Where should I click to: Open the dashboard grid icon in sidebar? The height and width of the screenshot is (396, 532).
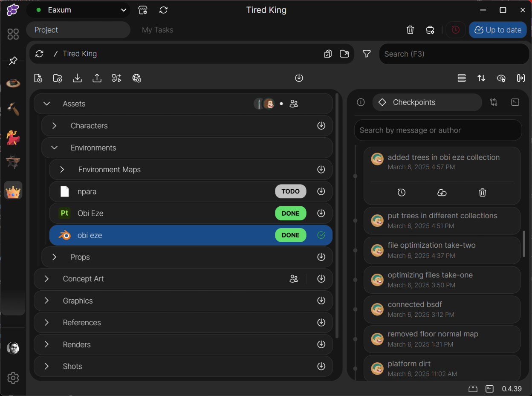click(13, 34)
